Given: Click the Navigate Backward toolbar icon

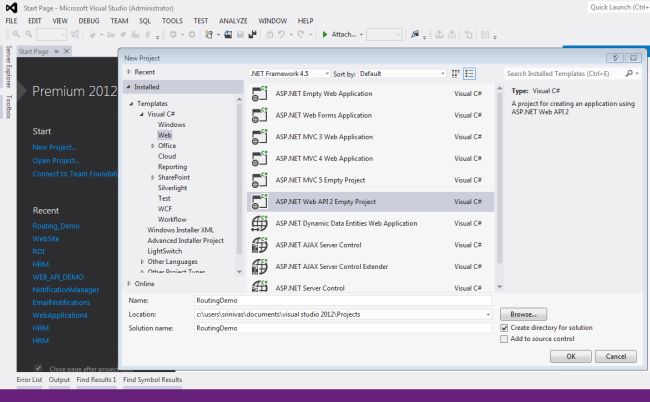Looking at the screenshot, I should coord(173,34).
